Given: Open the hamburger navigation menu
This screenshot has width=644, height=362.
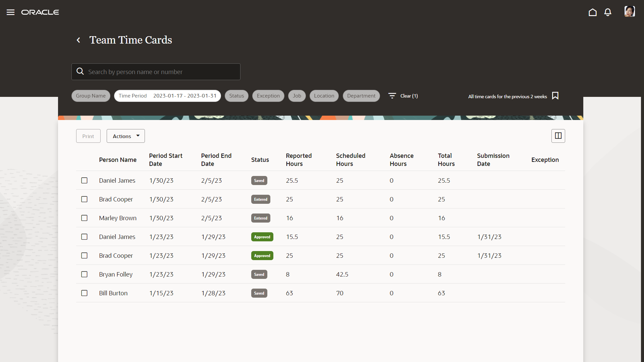Looking at the screenshot, I should 10,12.
